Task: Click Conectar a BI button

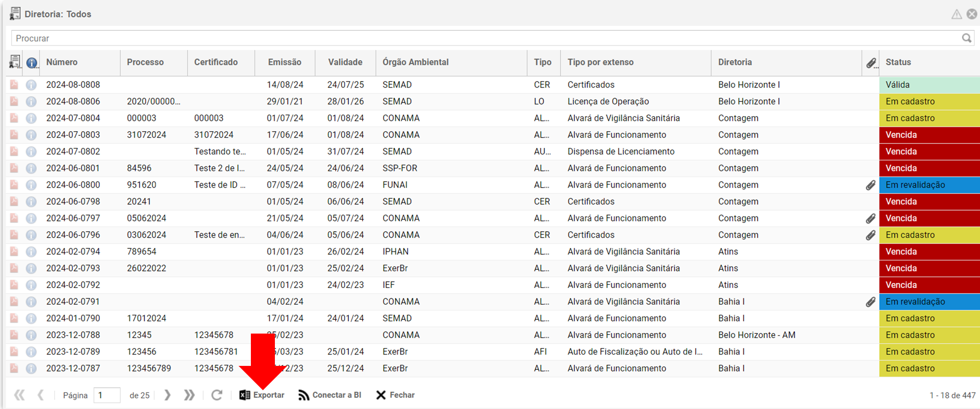Action: pos(330,395)
